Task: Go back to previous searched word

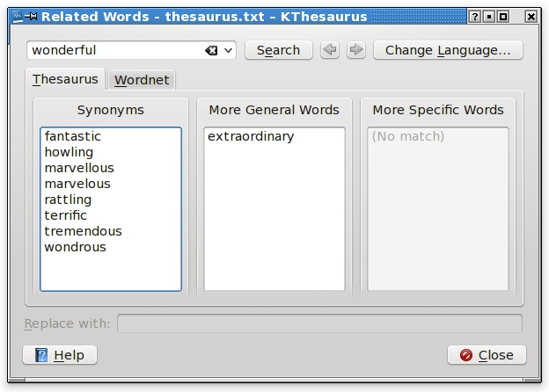Action: coord(330,50)
